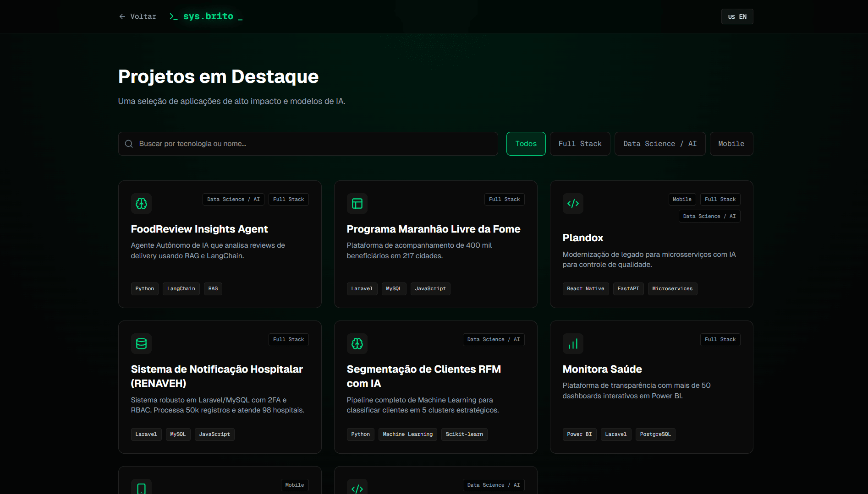Viewport: 868px width, 494px height.
Task: Click the Laravel tag on Sistema de Notificação card
Action: pos(146,434)
